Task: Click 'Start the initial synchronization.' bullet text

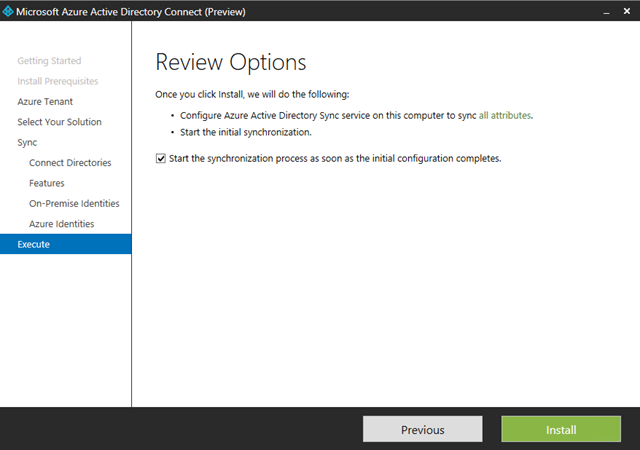Action: (x=246, y=132)
